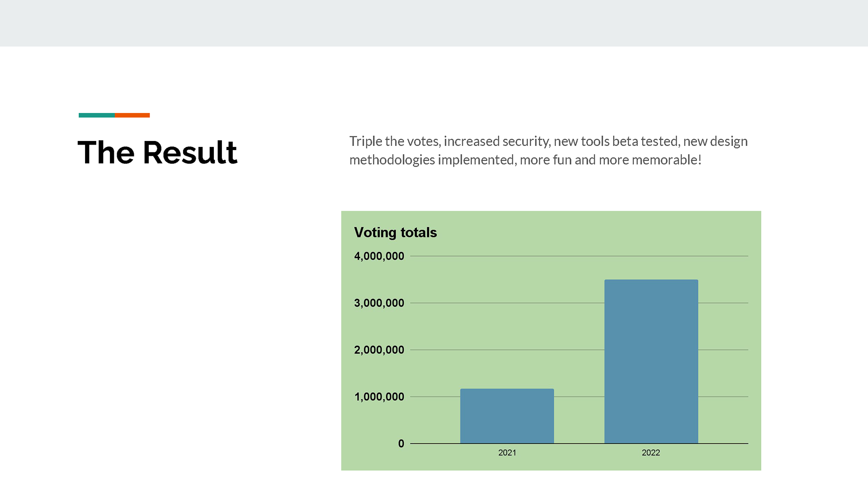The image size is (868, 488).
Task: Click the orange segment of the accent line
Action: coord(132,115)
